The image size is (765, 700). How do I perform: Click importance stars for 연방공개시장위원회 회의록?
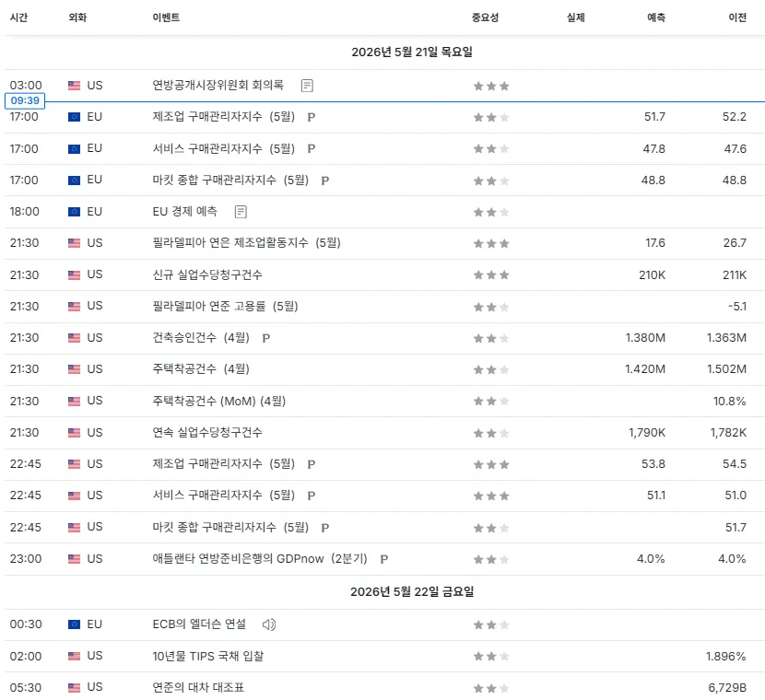(491, 87)
